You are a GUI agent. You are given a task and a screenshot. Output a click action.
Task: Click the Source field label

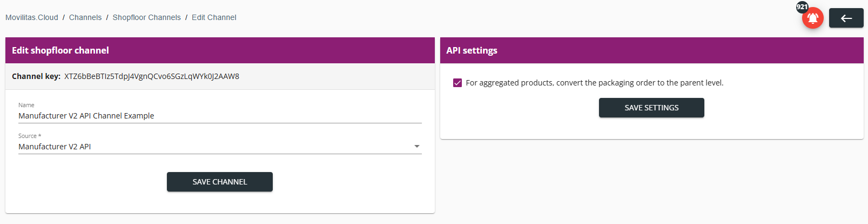(29, 136)
